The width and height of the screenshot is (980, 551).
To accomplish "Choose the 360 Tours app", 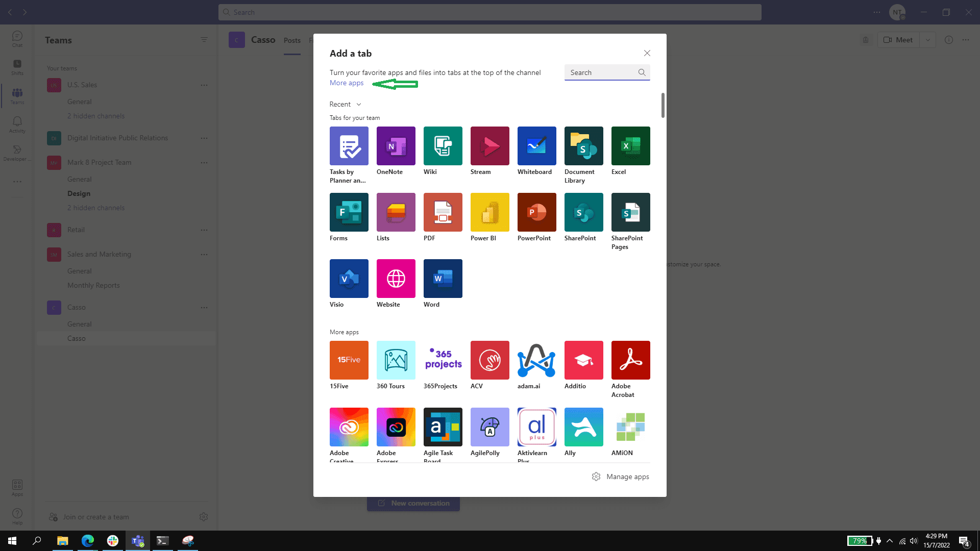I will click(x=396, y=360).
